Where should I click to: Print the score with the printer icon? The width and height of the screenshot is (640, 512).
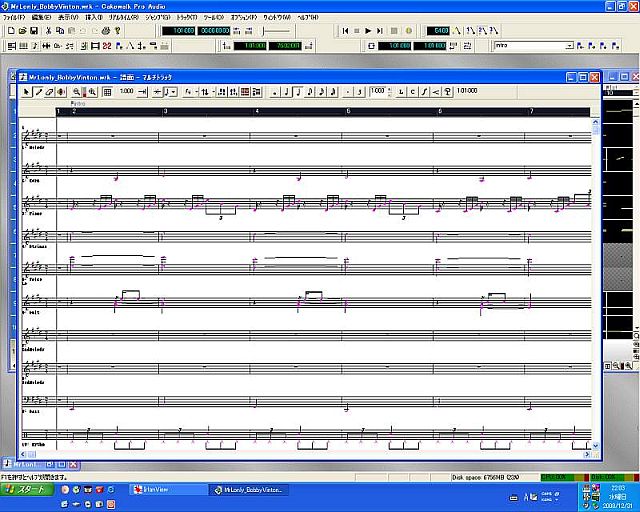click(x=106, y=31)
